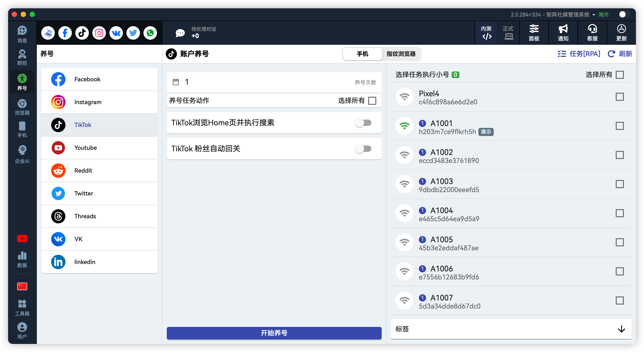The height and width of the screenshot is (352, 644).
Task: Click the A1001 green wifi status icon
Action: click(x=405, y=126)
